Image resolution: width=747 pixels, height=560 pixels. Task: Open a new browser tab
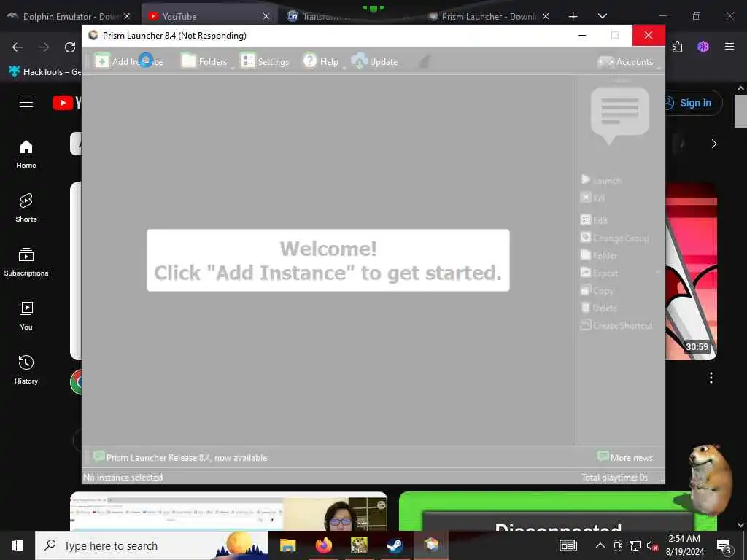pyautogui.click(x=573, y=16)
